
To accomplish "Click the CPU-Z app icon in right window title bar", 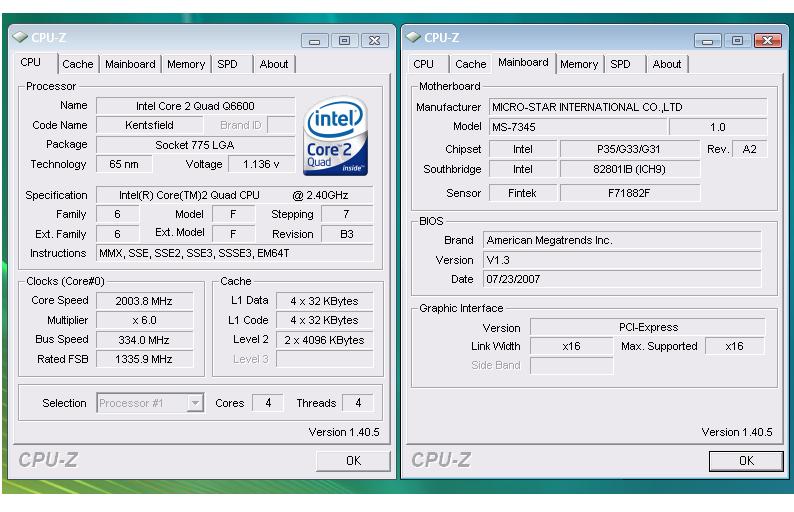I will (x=413, y=37).
